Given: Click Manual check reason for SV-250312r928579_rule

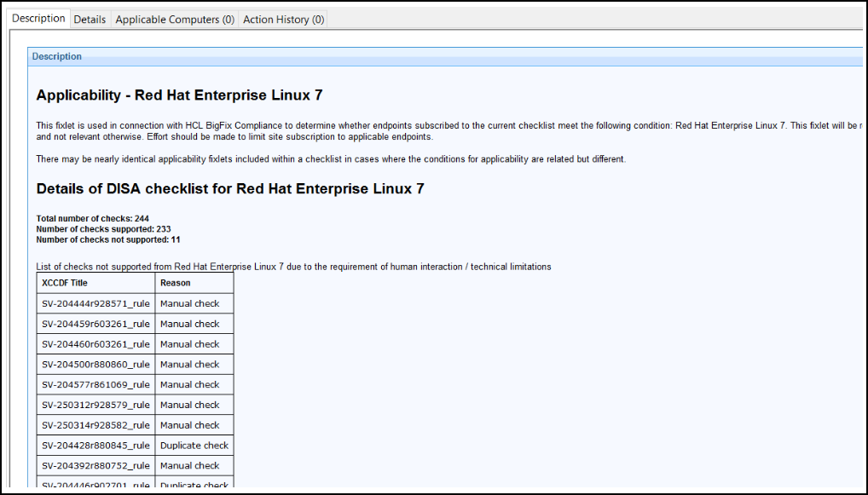Looking at the screenshot, I should coord(194,405).
